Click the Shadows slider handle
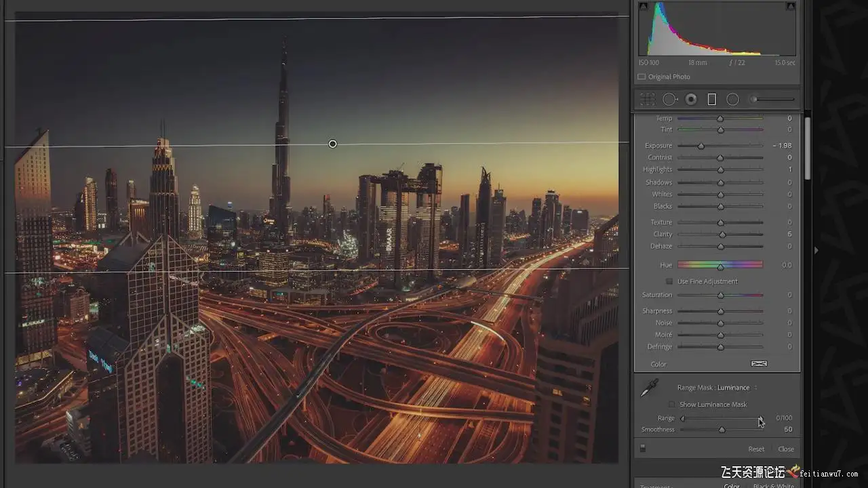 coord(720,182)
